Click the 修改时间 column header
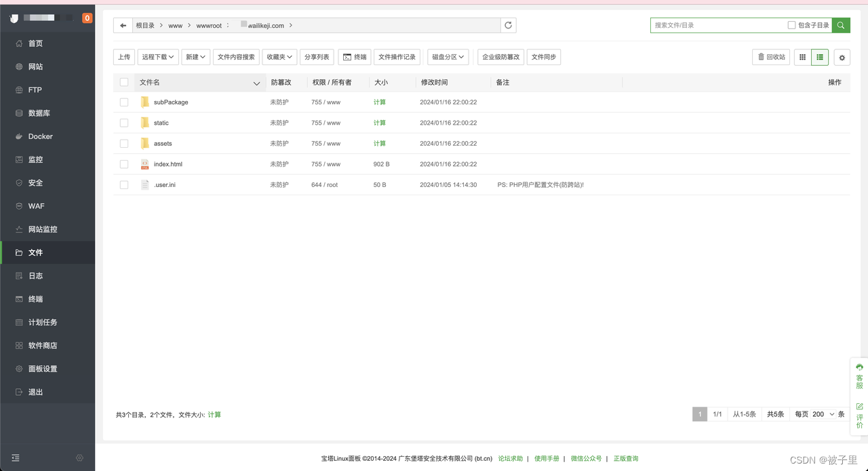The width and height of the screenshot is (868, 471). coord(434,82)
